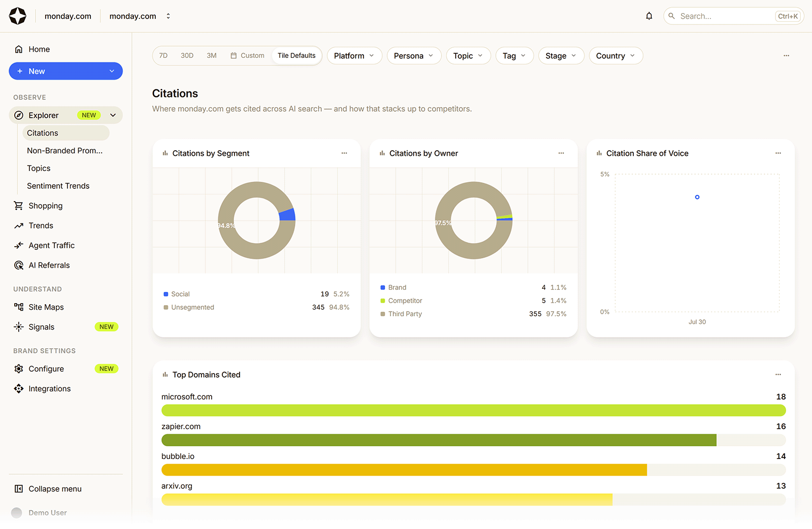Click the AI Referrals icon
812x529 pixels.
click(19, 265)
